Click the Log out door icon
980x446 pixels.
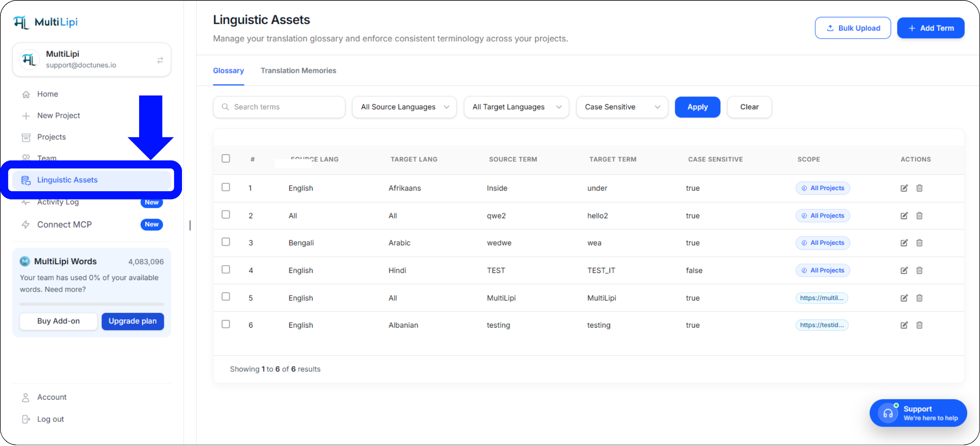click(x=26, y=419)
